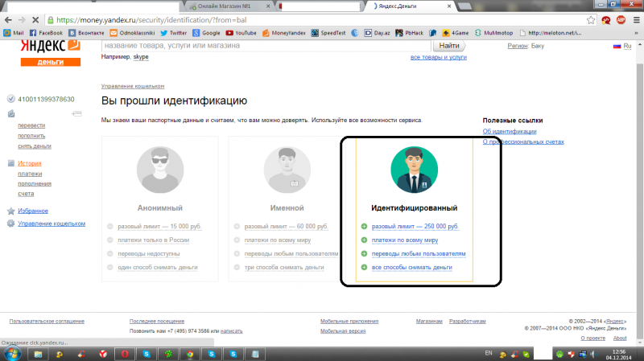Open Мобильные приложения footer link
644x361 pixels.
pyautogui.click(x=349, y=322)
